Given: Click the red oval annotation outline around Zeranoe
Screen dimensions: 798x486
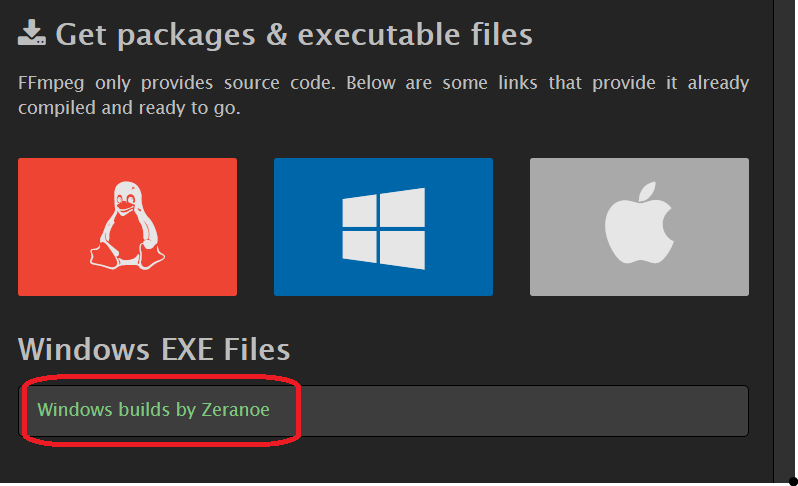Looking at the screenshot, I should tap(162, 377).
